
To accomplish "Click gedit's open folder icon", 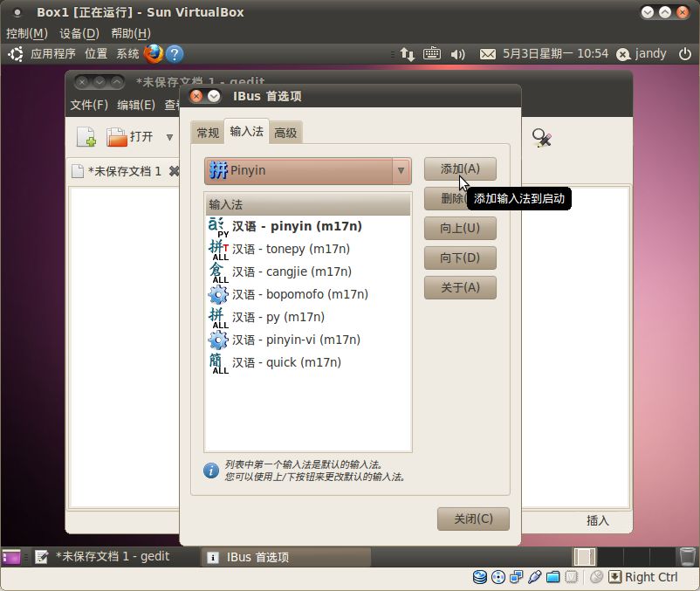I will pyautogui.click(x=117, y=136).
